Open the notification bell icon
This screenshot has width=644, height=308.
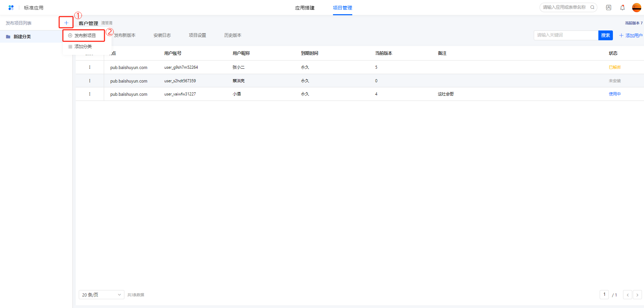[x=622, y=7]
